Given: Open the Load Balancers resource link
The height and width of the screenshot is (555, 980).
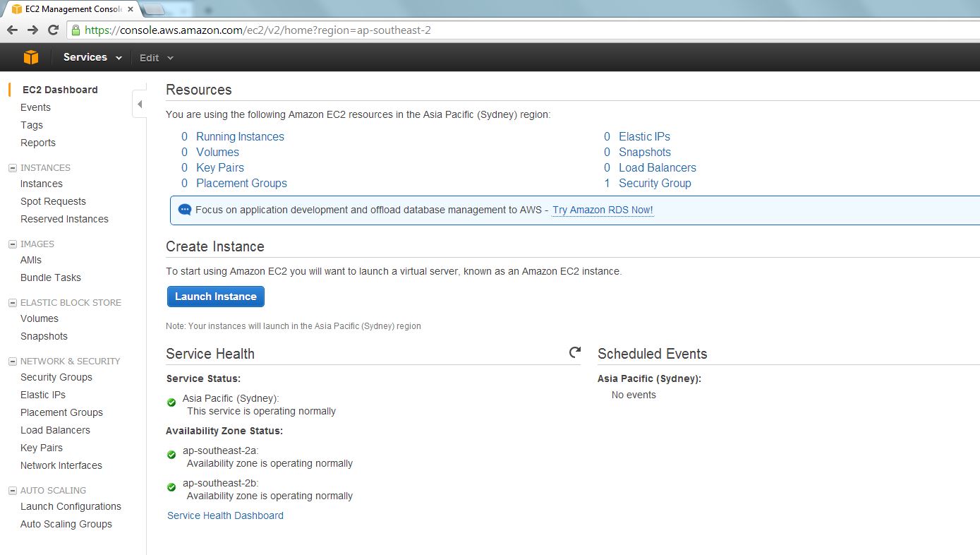Looking at the screenshot, I should 658,167.
